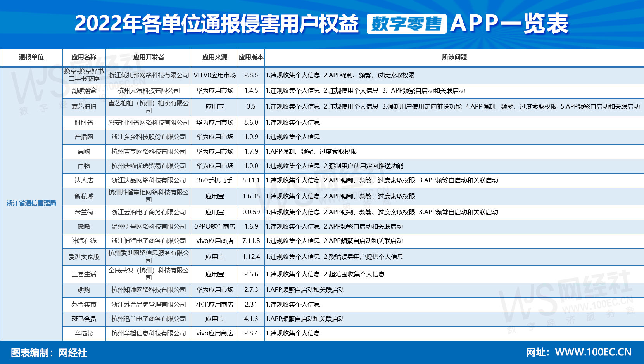The width and height of the screenshot is (644, 364).
Task: Click the VITVO应用市场 source cell
Action: [215, 75]
